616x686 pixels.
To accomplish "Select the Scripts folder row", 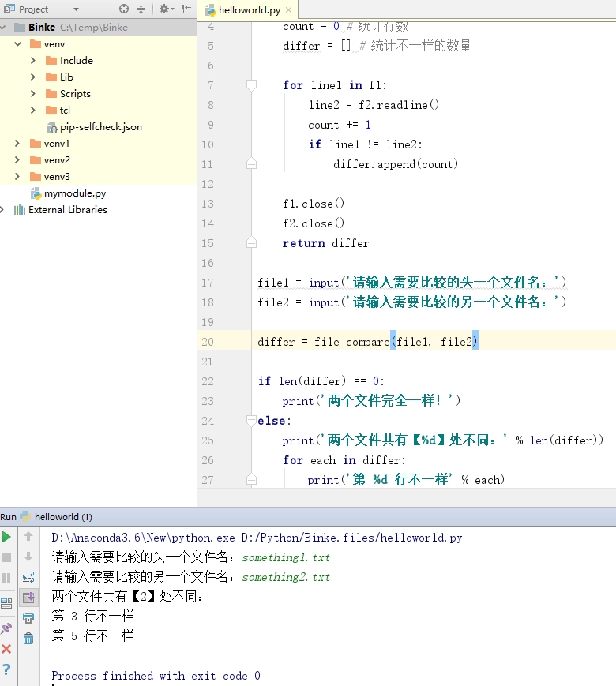I will pyautogui.click(x=98, y=94).
